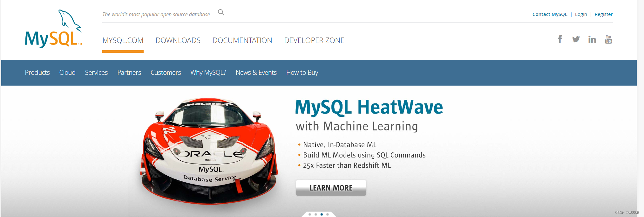Click the MySQL HeatWave banner headline
This screenshot has width=644, height=217.
369,107
